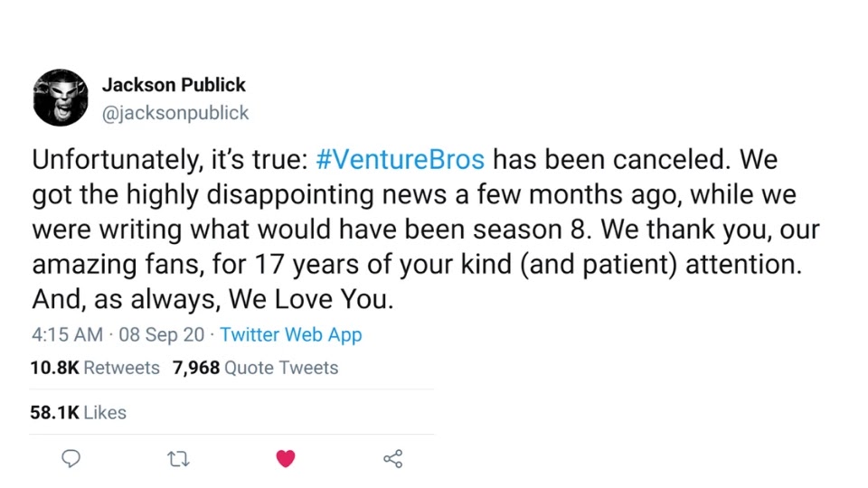The image size is (868, 488).
Task: Click the retweet arrows icon
Action: (x=178, y=459)
